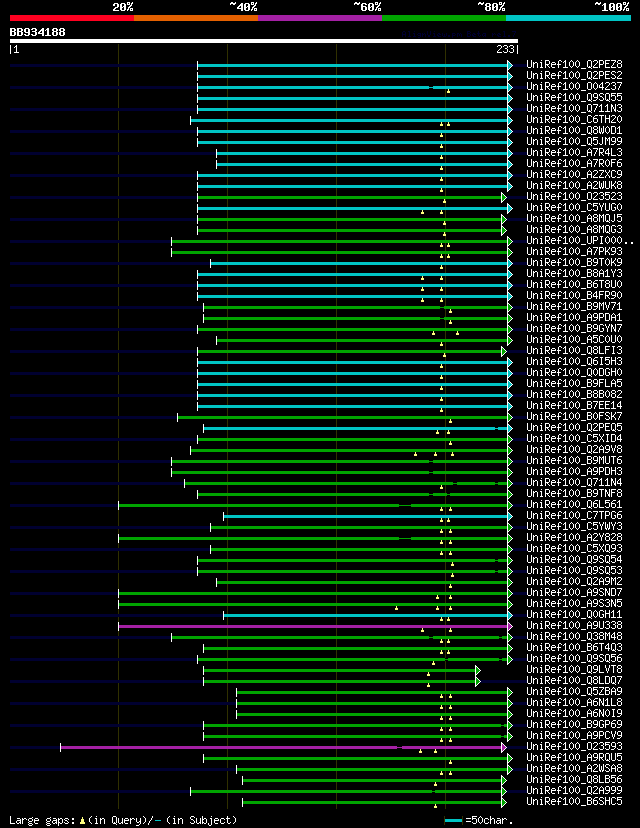Click the UniRef100_Q8LDQ7 label
The height and width of the screenshot is (828, 640).
tap(574, 681)
